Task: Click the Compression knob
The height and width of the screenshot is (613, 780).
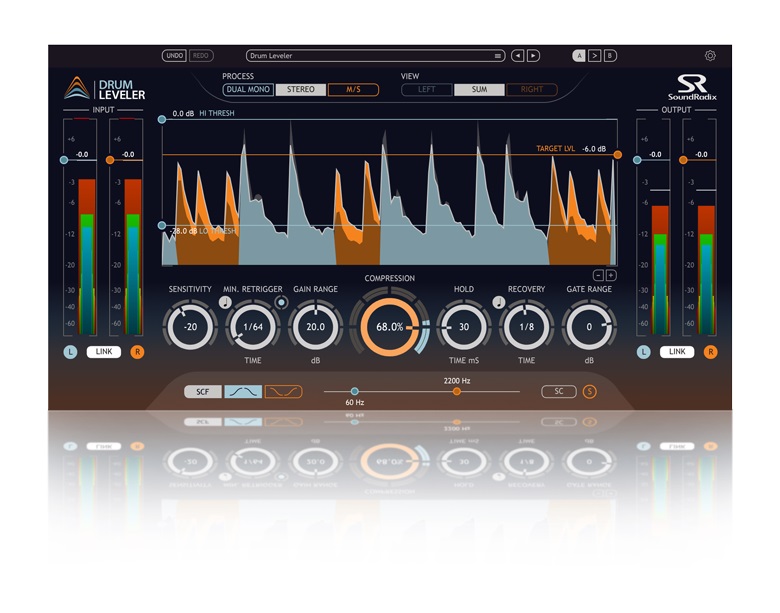Action: 390,327
